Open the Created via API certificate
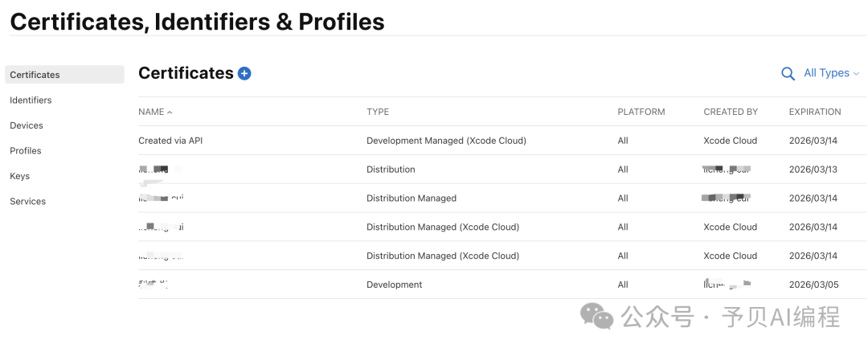 (x=170, y=141)
